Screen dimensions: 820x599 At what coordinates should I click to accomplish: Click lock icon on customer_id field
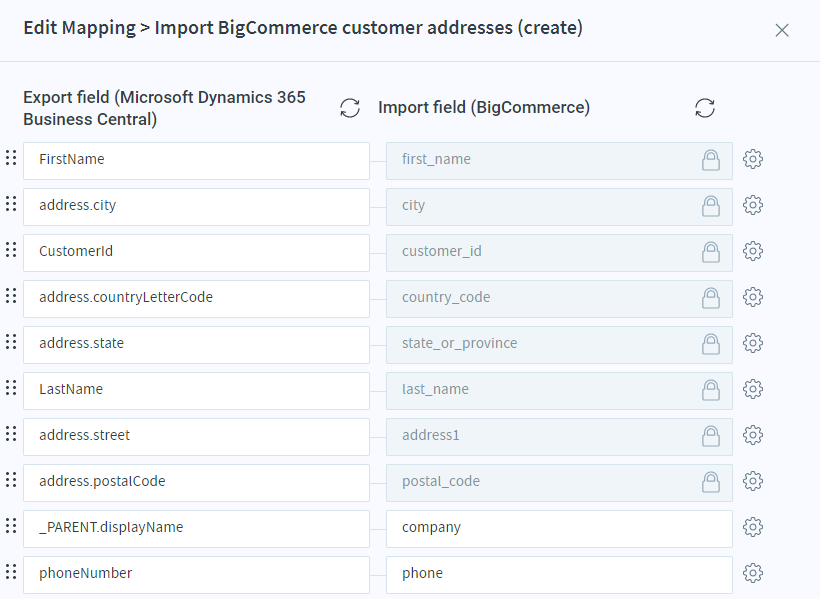[x=711, y=252]
